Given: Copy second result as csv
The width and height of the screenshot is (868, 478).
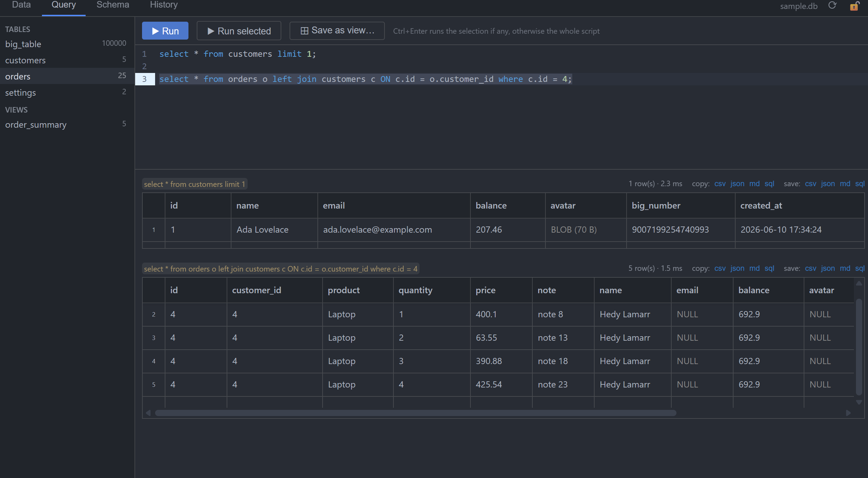Looking at the screenshot, I should click(720, 268).
